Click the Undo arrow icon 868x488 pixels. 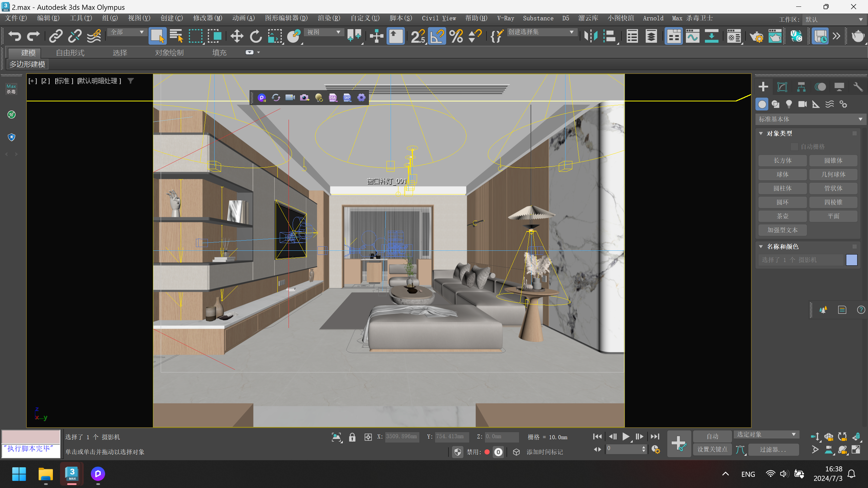14,36
